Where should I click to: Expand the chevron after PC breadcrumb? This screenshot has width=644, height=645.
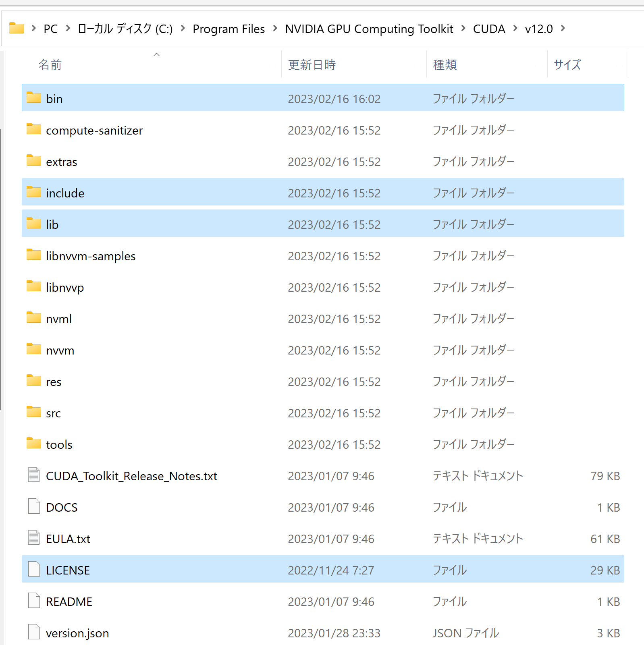pos(68,28)
